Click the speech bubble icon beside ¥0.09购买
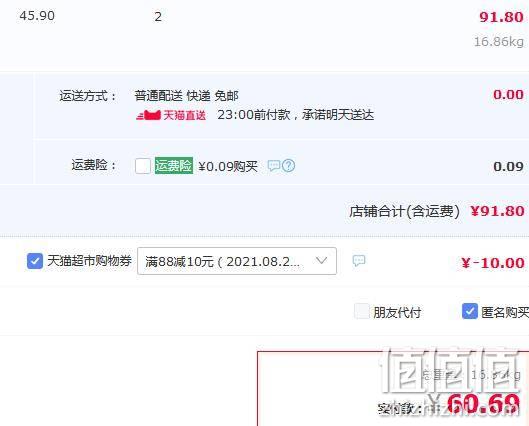 [274, 166]
